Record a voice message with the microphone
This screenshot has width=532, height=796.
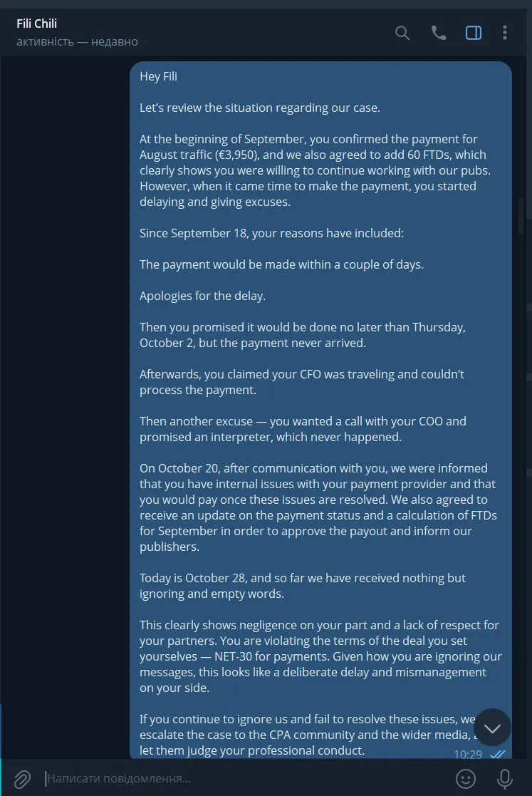point(505,778)
